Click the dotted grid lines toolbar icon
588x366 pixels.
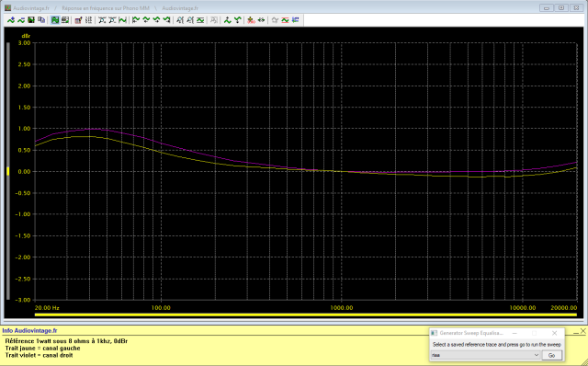(88, 20)
